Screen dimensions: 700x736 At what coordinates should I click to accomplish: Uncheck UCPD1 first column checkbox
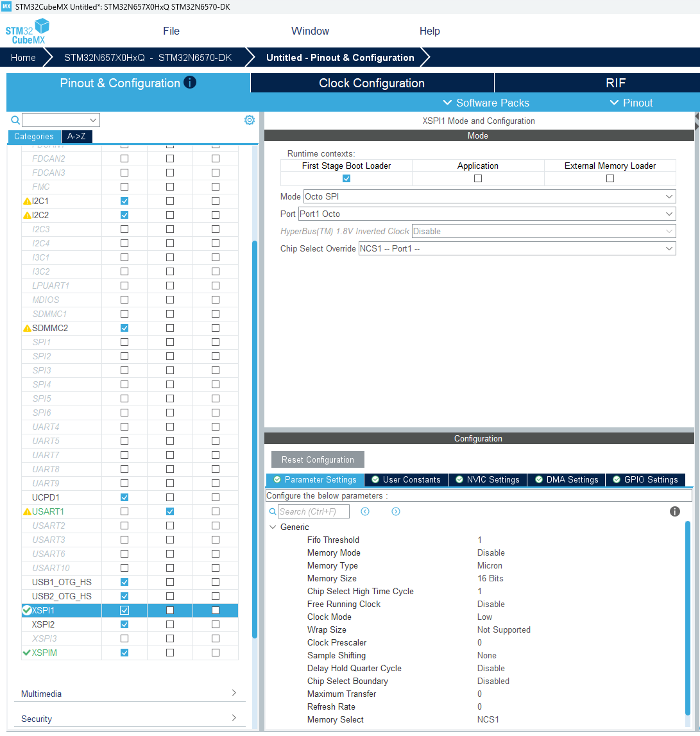point(124,497)
